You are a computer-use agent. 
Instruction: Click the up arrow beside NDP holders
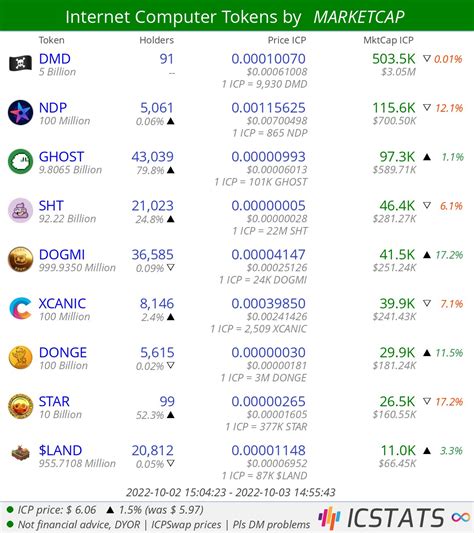pos(171,121)
